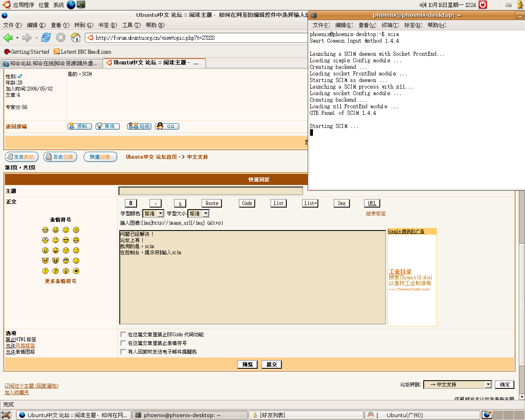Insert the arrow emoticon
Image resolution: width=525 pixels, height=420 pixels.
(76, 271)
